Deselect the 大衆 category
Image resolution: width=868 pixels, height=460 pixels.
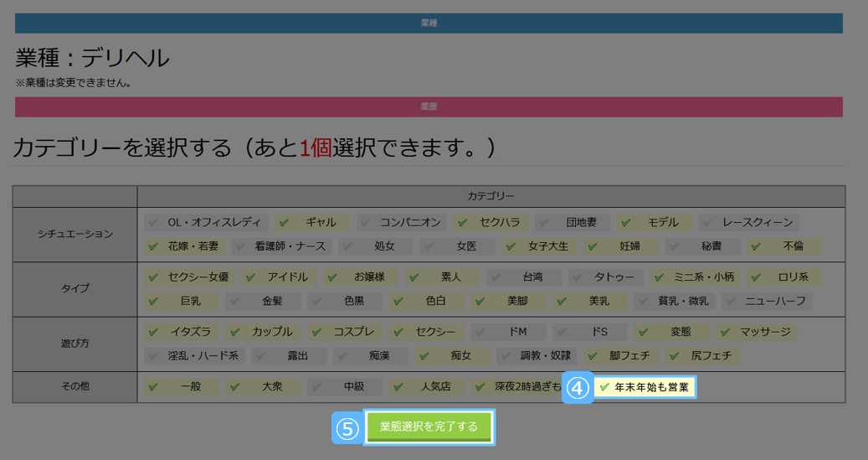263,387
